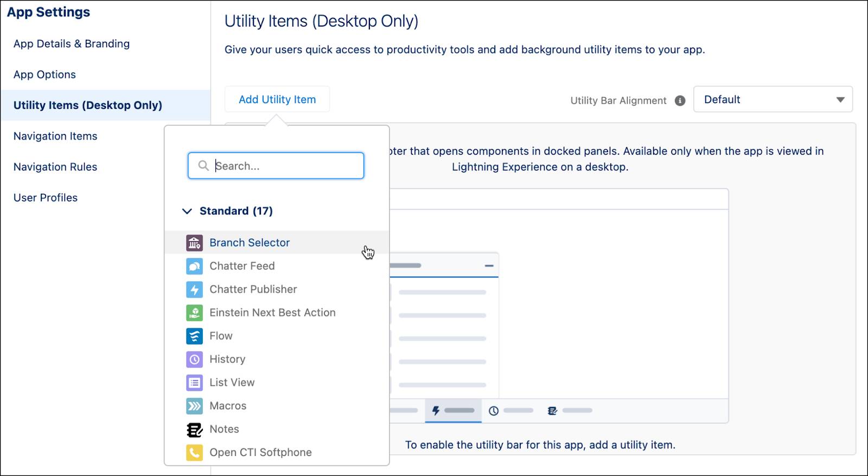
Task: Open the Utility Bar Alignment dropdown
Action: point(773,99)
